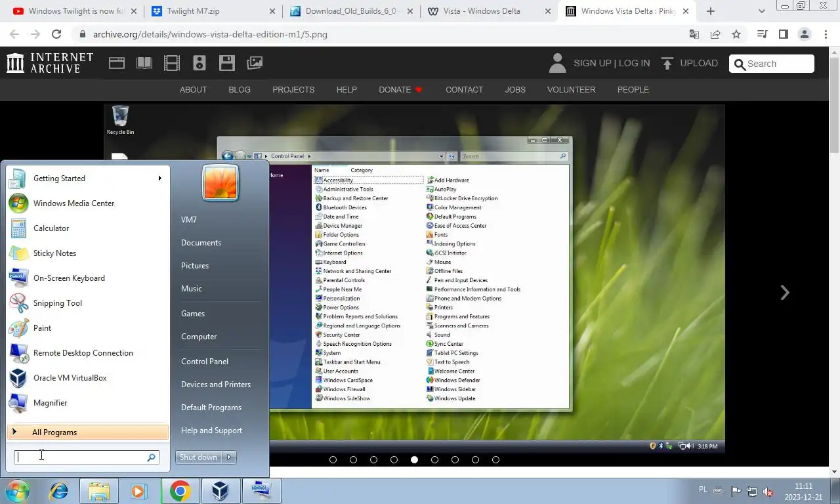Open Chrome tab search chevron
840x504 pixels.
coord(761,11)
